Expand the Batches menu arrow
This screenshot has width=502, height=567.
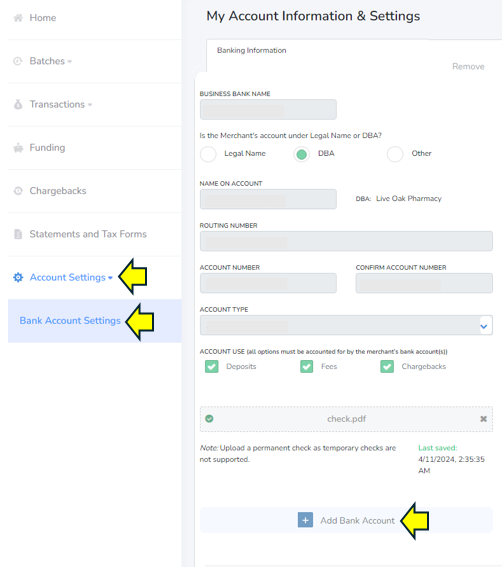(x=70, y=62)
